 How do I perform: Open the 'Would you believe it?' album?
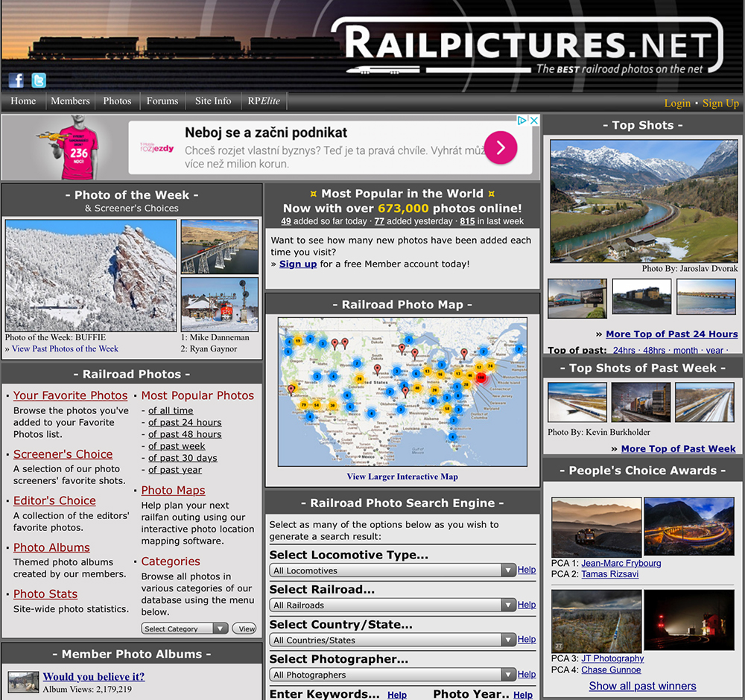[94, 677]
